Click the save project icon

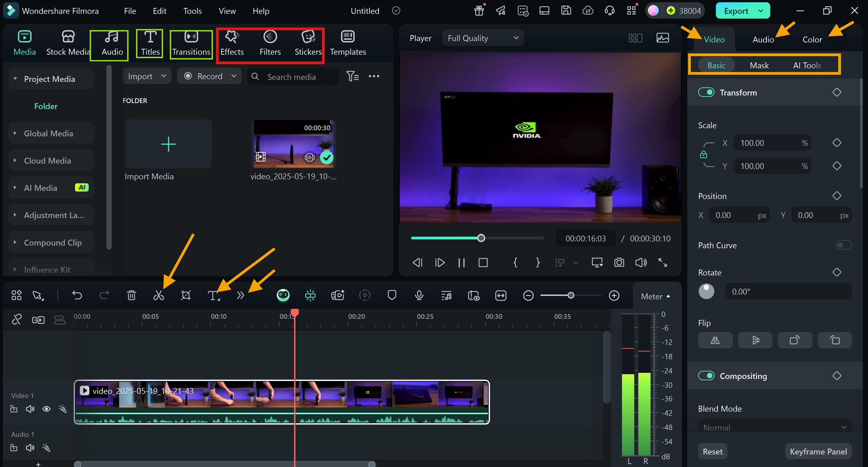tap(566, 11)
